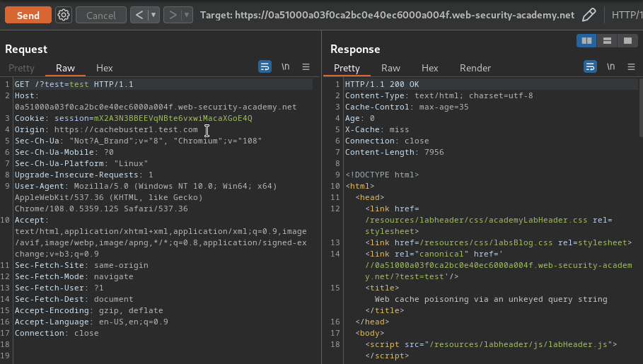Screen dimensions: 643x364
Task: Go forward to the next request in history
Action: [x=173, y=15]
